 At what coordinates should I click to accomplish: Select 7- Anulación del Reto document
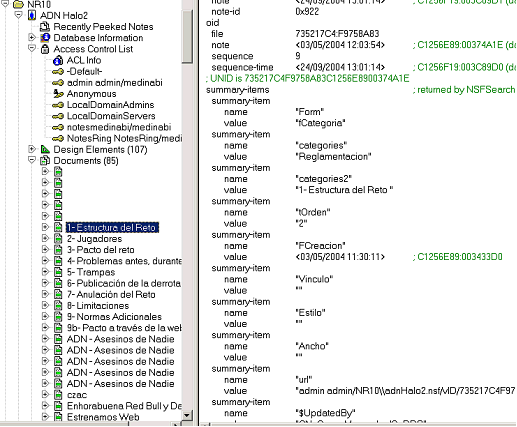(111, 294)
